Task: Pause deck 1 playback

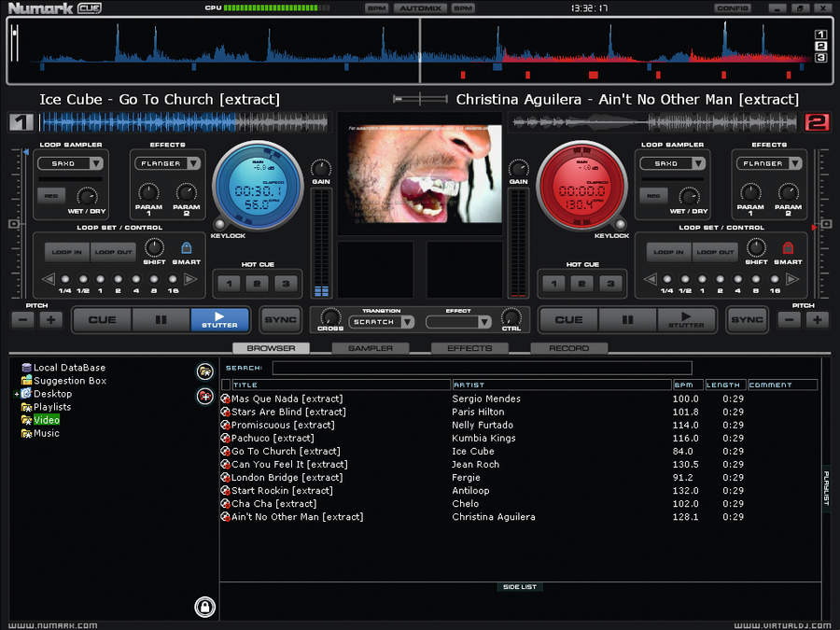Action: pyautogui.click(x=161, y=320)
